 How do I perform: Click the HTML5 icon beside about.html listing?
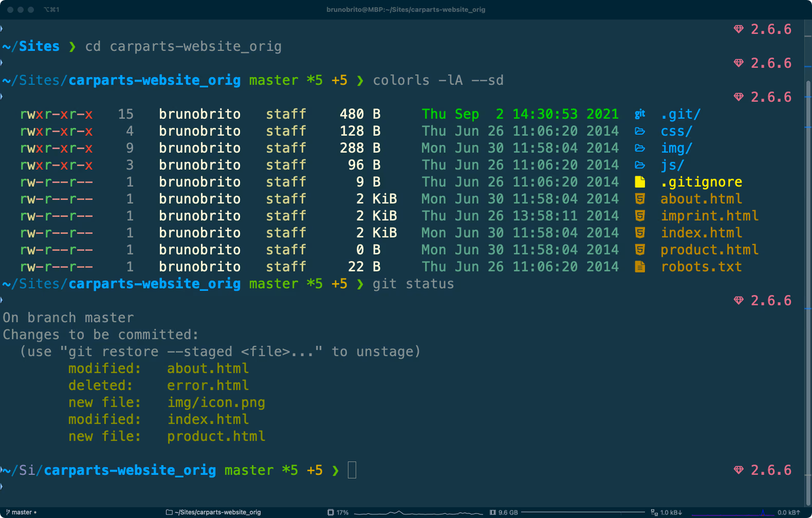point(640,199)
